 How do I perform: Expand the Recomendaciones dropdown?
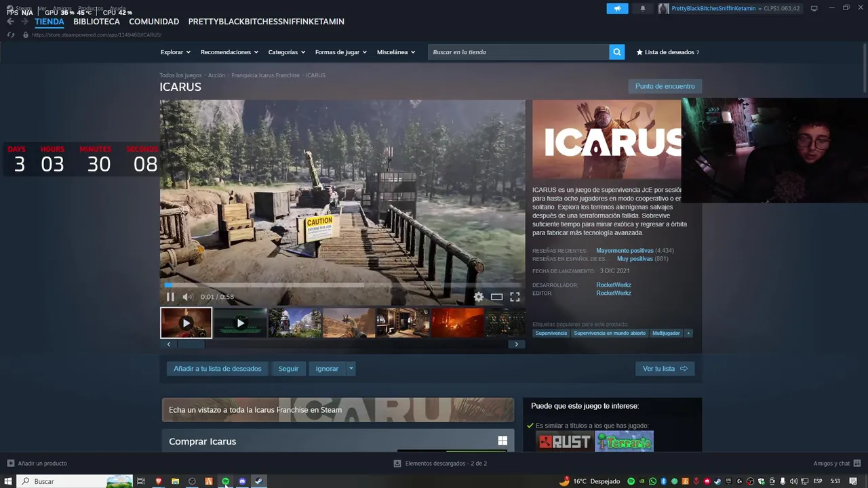click(x=229, y=52)
